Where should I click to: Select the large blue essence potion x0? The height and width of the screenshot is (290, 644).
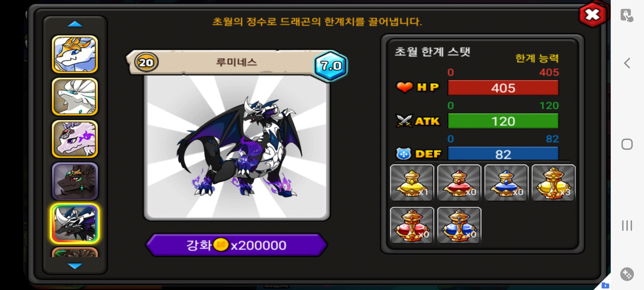[x=459, y=225]
